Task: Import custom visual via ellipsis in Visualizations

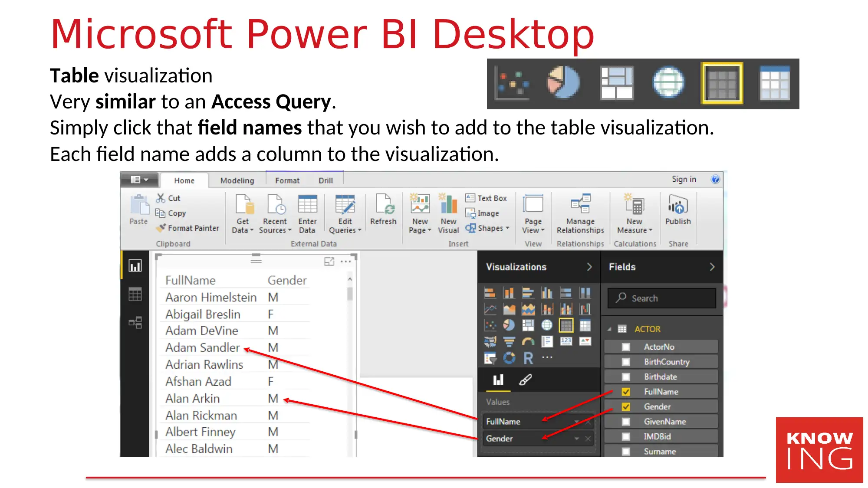Action: 547,357
